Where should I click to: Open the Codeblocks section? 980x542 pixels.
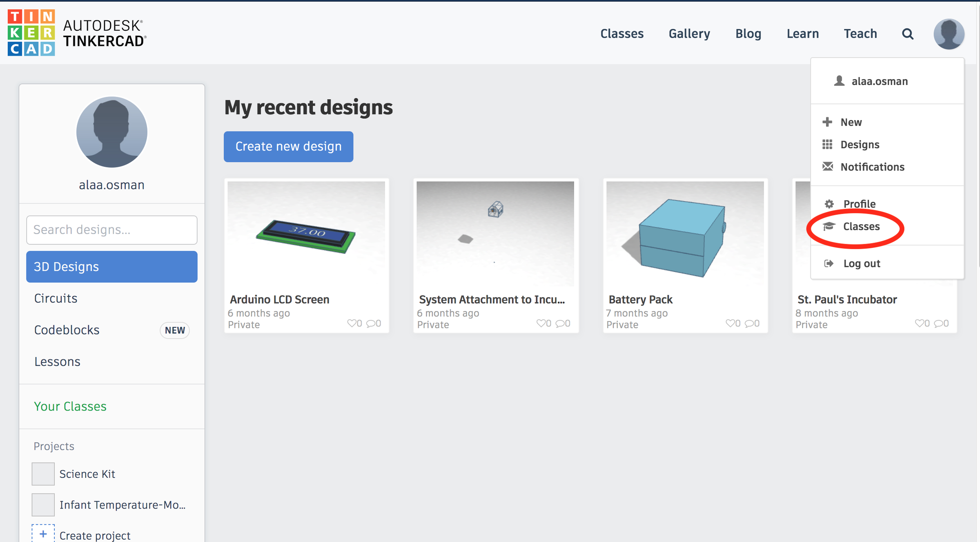tap(67, 330)
